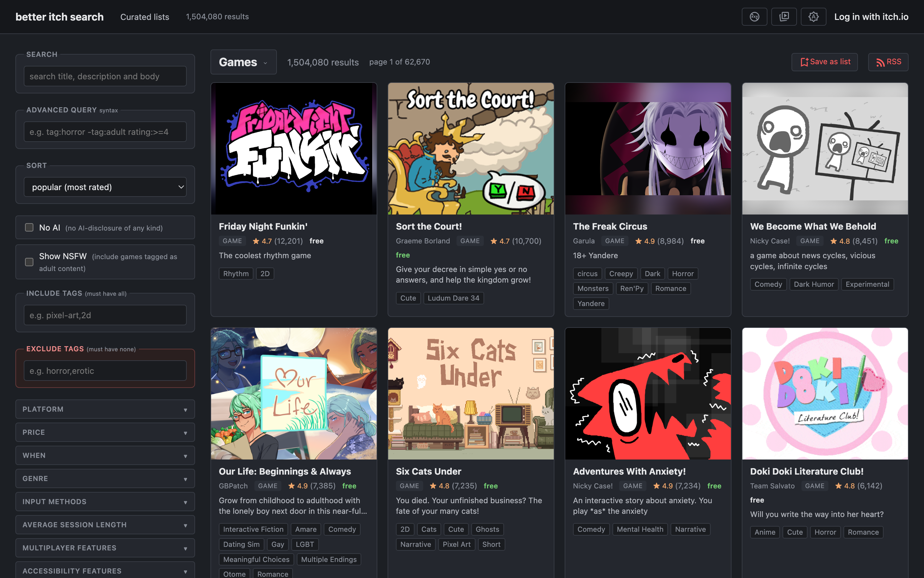Screen dimensions: 924x578
Task: Click the auto theme brightness icon
Action: pos(813,17)
